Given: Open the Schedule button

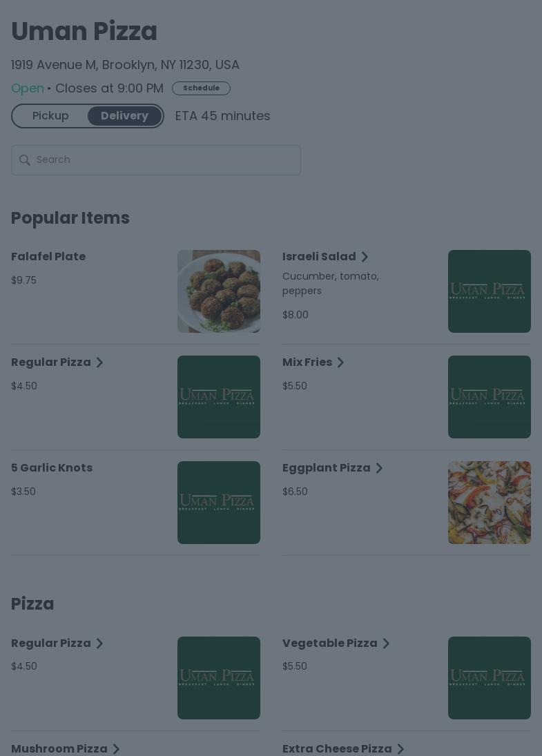Looking at the screenshot, I should (201, 88).
